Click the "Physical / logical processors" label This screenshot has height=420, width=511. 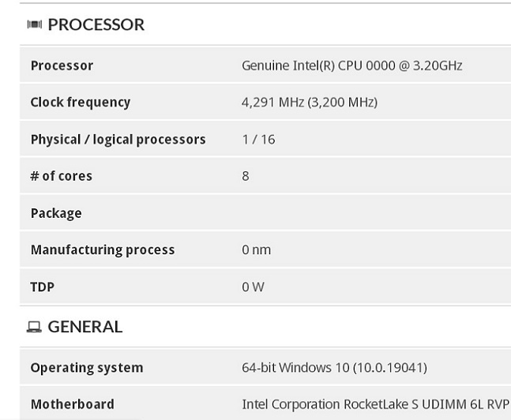pos(118,140)
